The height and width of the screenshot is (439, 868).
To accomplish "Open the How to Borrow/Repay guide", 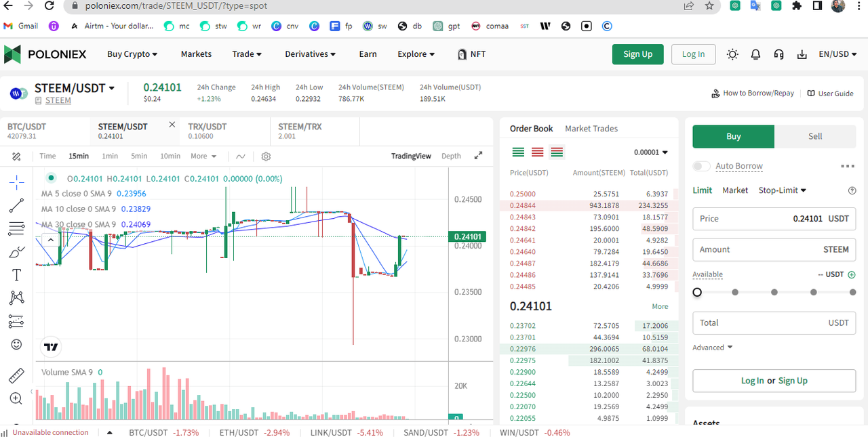I will 752,93.
